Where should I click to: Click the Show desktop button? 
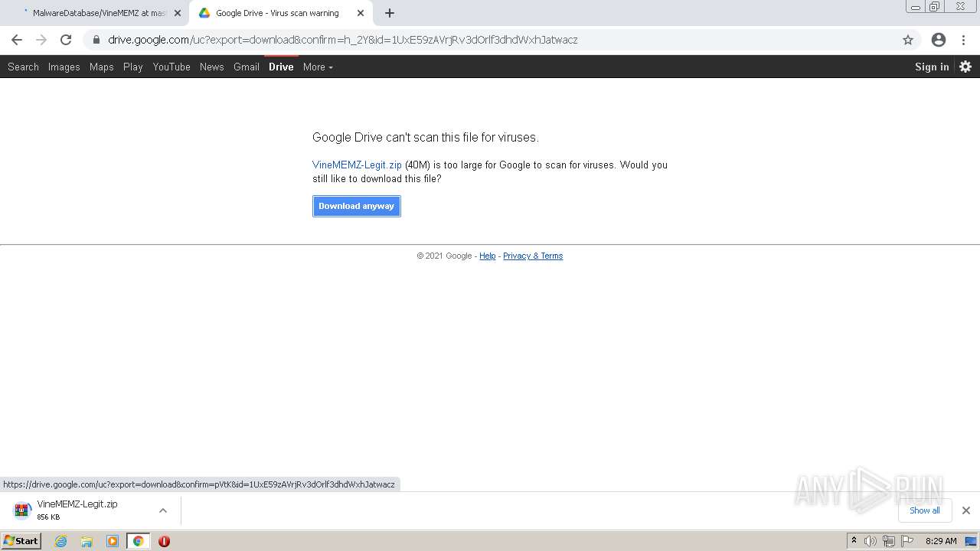pos(972,541)
